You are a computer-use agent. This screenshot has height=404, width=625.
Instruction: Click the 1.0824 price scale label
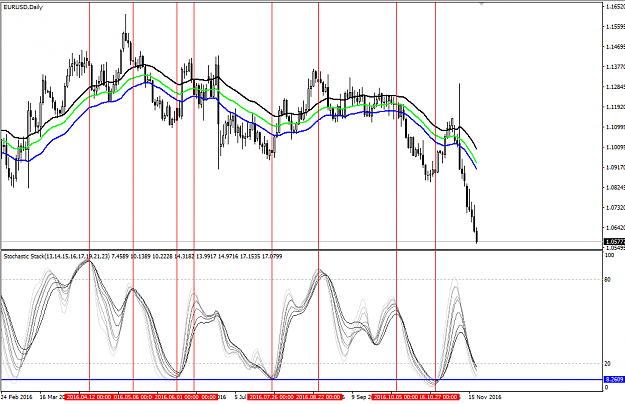coord(615,187)
